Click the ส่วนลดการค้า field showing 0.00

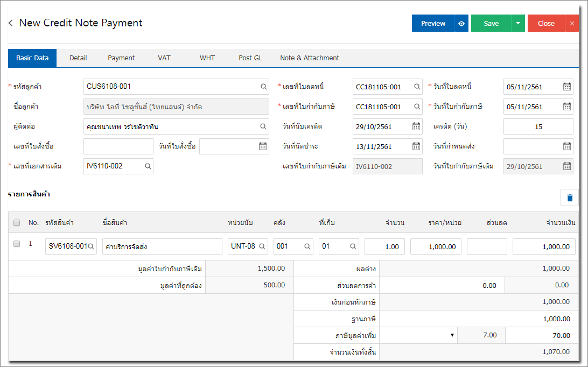pos(442,285)
